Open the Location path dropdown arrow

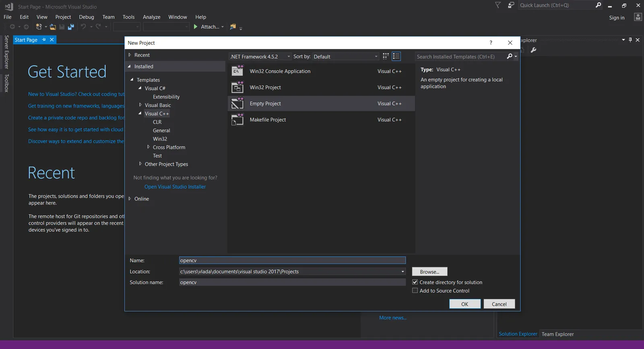402,272
